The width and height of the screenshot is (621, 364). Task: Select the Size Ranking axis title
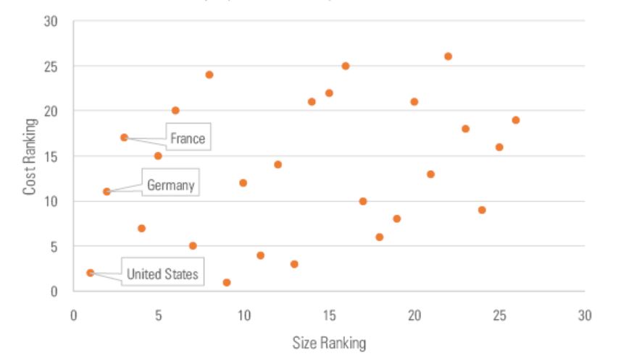click(329, 341)
